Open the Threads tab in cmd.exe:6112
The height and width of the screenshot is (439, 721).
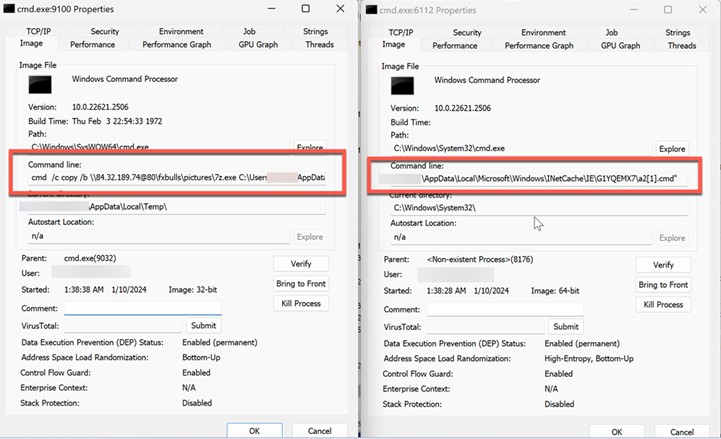[682, 45]
